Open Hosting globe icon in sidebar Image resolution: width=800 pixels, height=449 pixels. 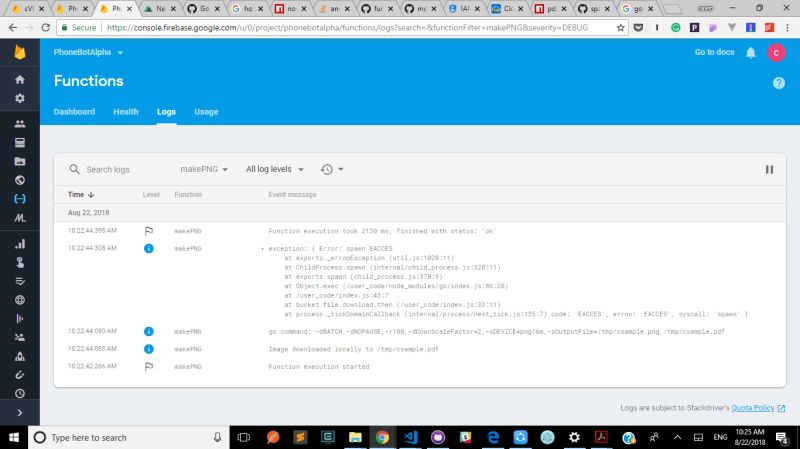tap(20, 180)
